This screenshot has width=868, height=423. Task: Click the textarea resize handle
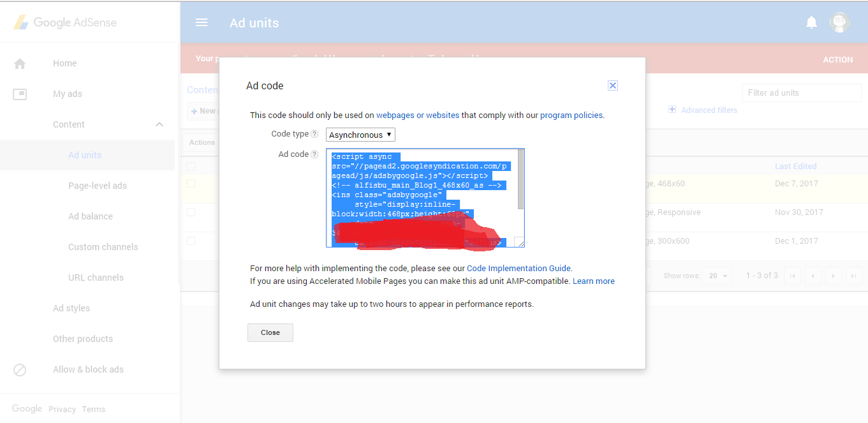coord(519,242)
